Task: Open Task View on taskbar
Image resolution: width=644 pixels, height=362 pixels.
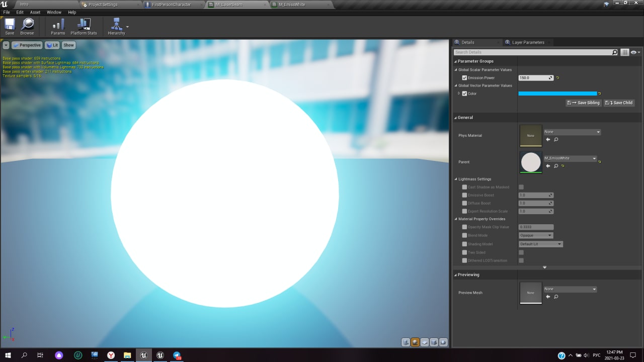Action: click(x=40, y=355)
